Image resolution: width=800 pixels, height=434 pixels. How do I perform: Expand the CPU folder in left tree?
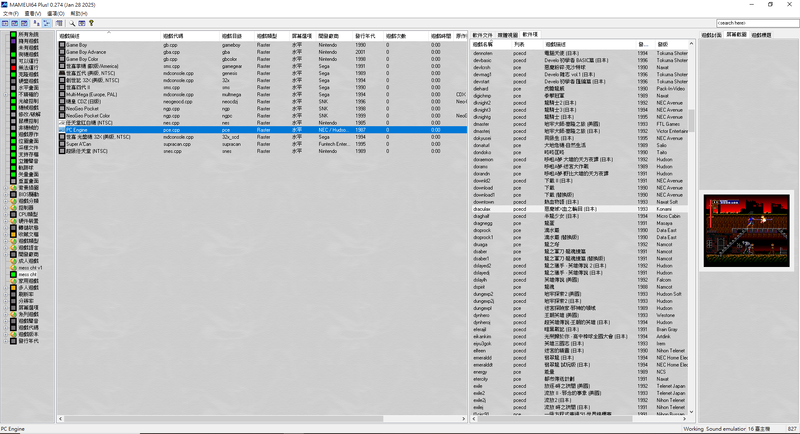coord(6,214)
